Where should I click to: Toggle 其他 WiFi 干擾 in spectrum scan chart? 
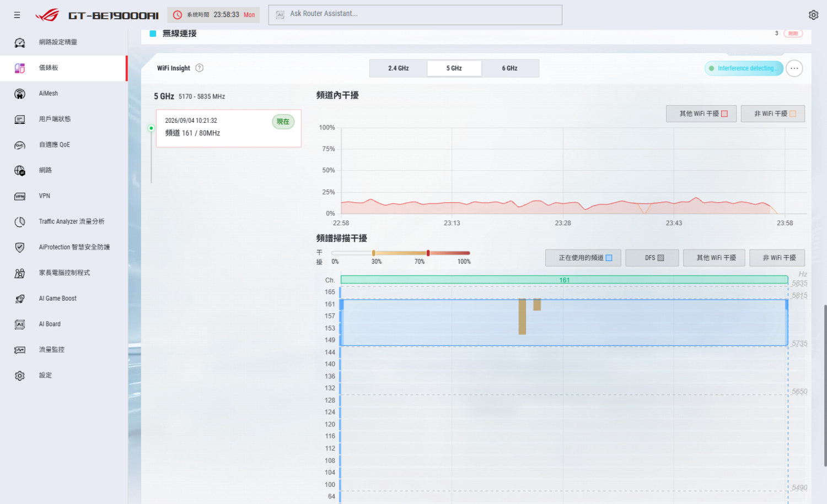pyautogui.click(x=714, y=258)
